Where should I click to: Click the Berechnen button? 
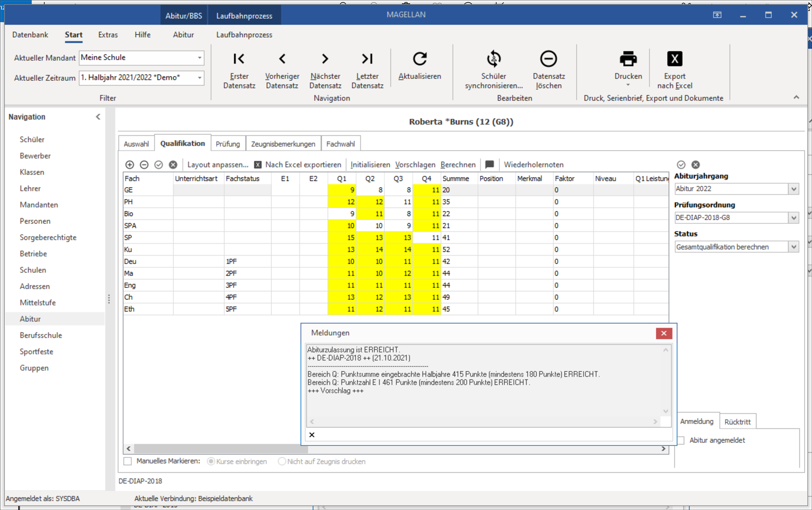pos(458,165)
